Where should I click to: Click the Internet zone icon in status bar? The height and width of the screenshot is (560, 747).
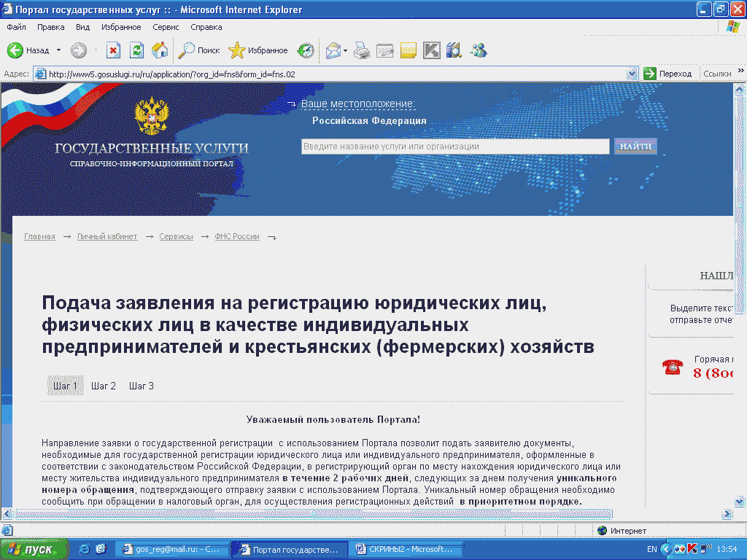click(x=602, y=531)
